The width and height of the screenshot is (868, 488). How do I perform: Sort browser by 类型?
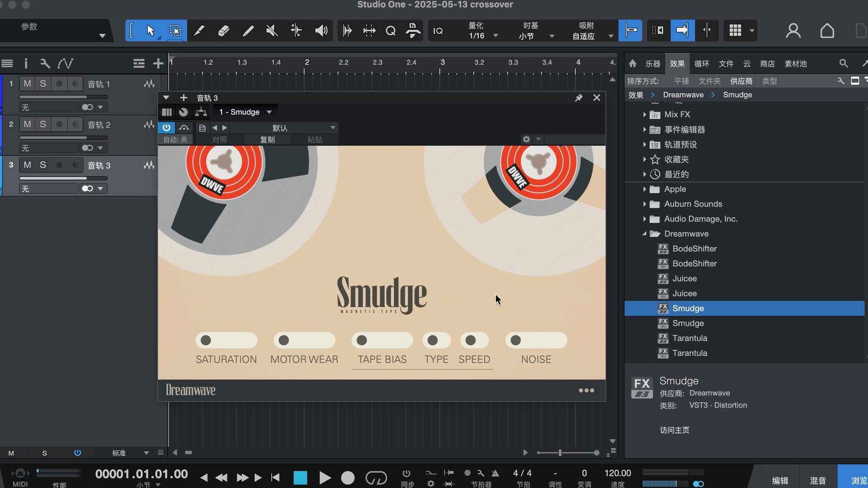click(769, 81)
